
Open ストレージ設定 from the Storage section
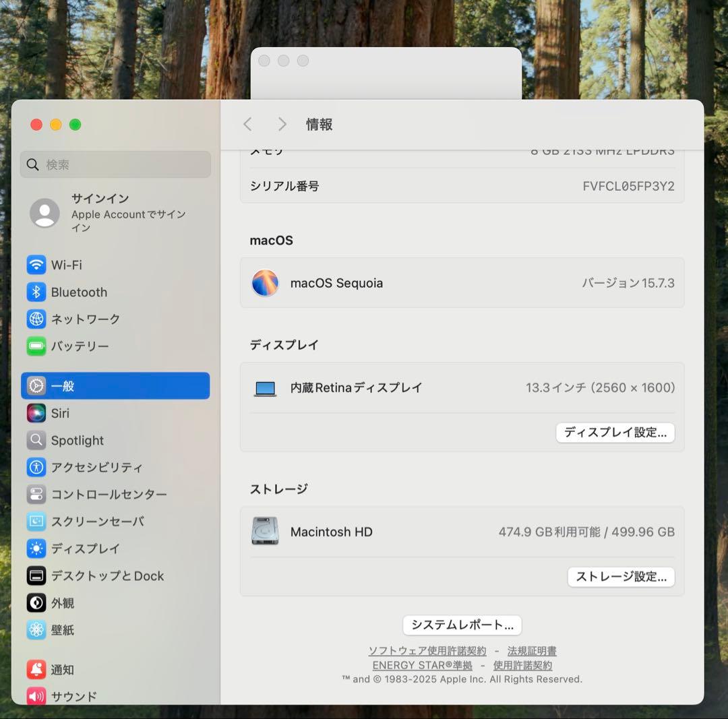620,577
